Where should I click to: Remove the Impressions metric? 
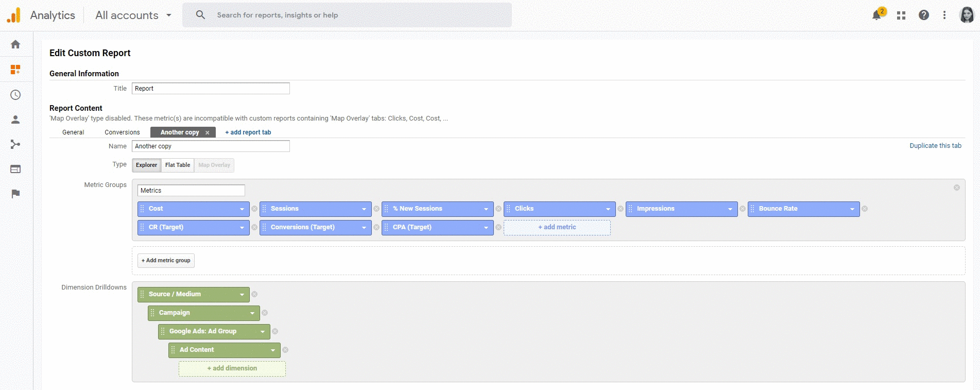click(743, 209)
